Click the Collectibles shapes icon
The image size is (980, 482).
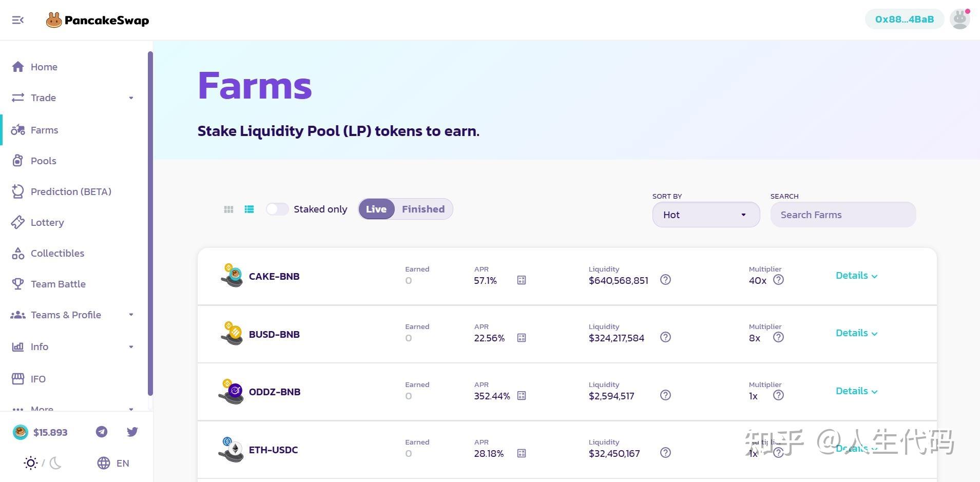[x=18, y=253]
